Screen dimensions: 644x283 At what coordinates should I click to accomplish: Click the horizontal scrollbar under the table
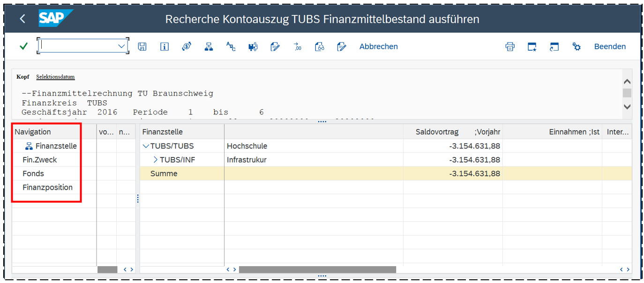point(317,269)
